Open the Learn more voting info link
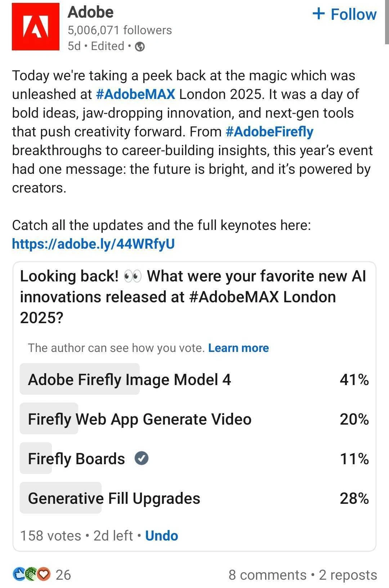This screenshot has width=389, height=588. [x=238, y=348]
